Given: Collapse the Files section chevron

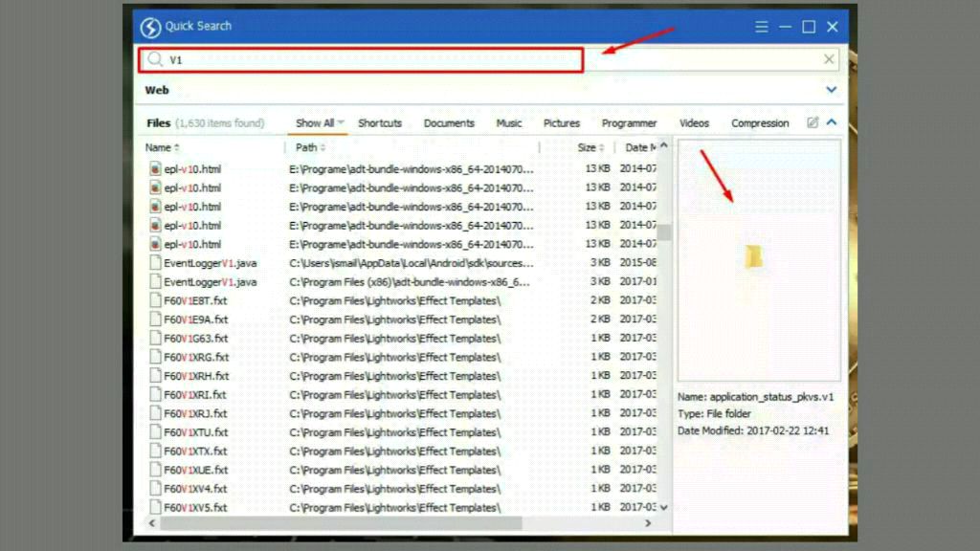Looking at the screenshot, I should tap(831, 122).
